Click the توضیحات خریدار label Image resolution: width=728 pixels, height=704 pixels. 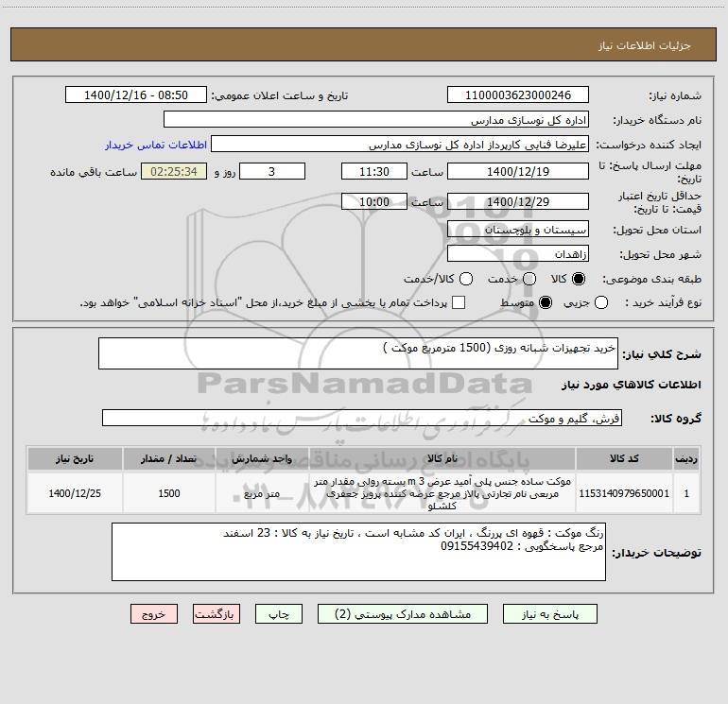pos(656,553)
